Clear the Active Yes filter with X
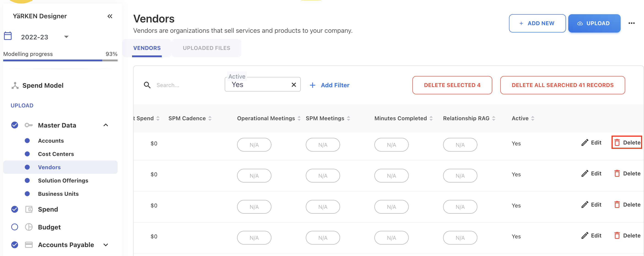Screen dimensions: 644x256 point(294,85)
